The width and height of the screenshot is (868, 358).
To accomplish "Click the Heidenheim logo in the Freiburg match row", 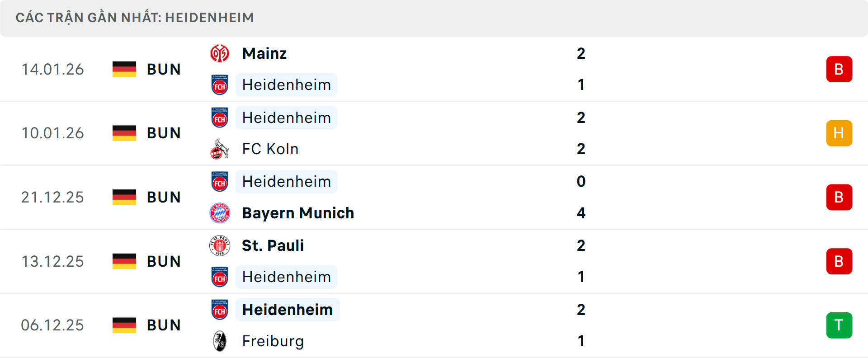I will [x=220, y=310].
